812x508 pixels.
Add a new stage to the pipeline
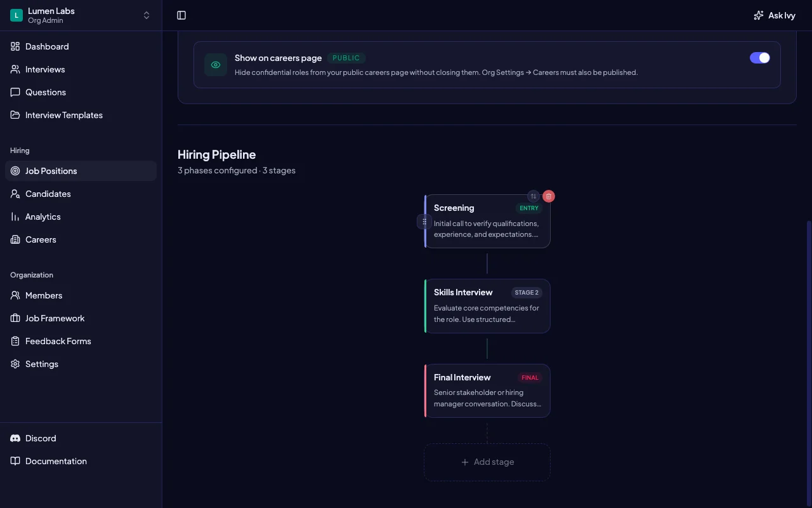coord(487,462)
